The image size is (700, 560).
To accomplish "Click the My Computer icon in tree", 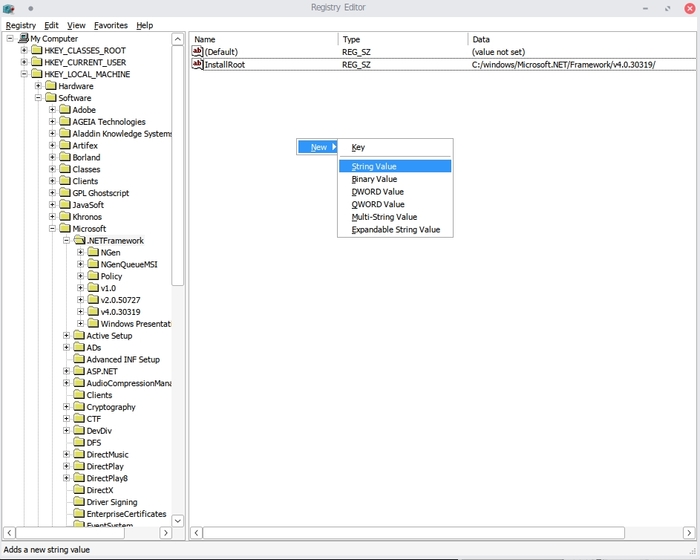I will coord(22,38).
